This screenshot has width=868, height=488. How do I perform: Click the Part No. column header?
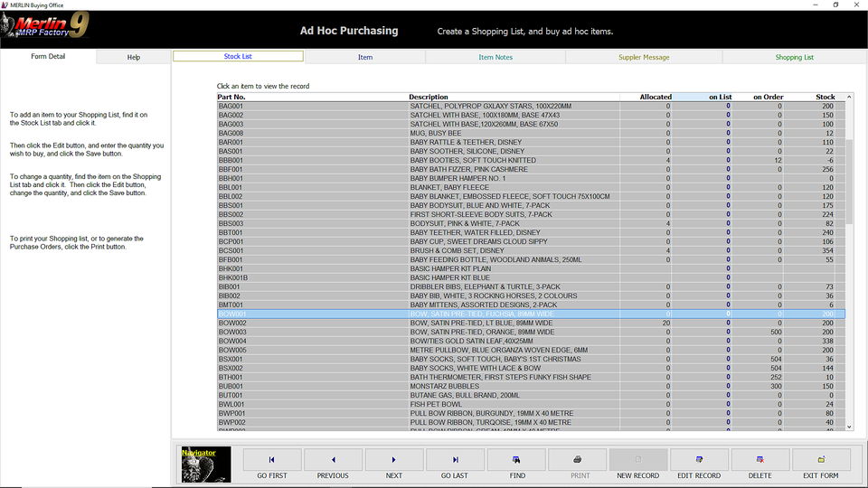tap(231, 97)
